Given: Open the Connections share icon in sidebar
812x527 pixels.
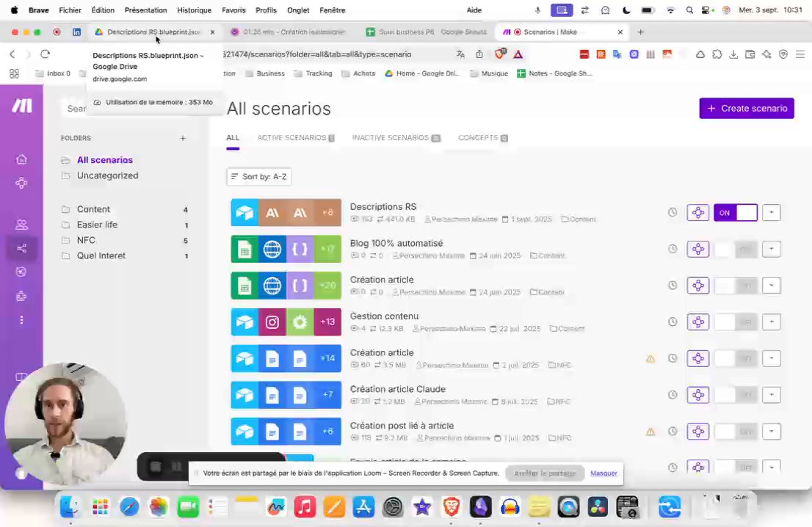Looking at the screenshot, I should [x=21, y=249].
